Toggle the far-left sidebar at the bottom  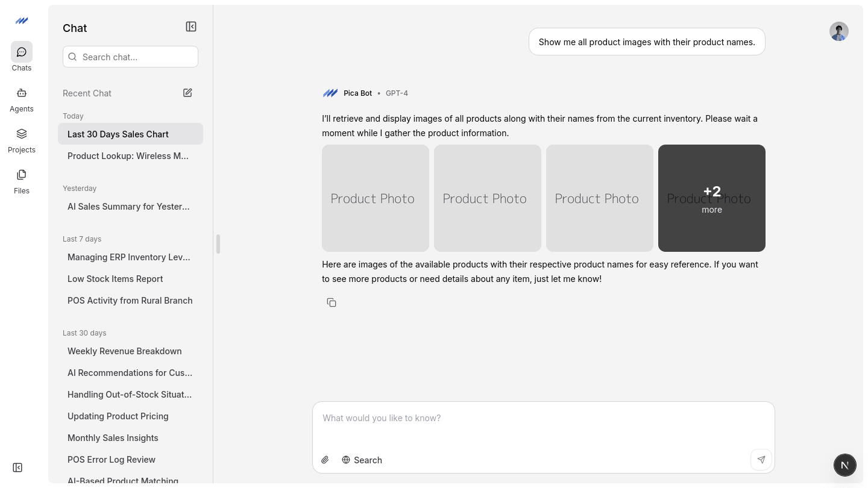tap(17, 468)
